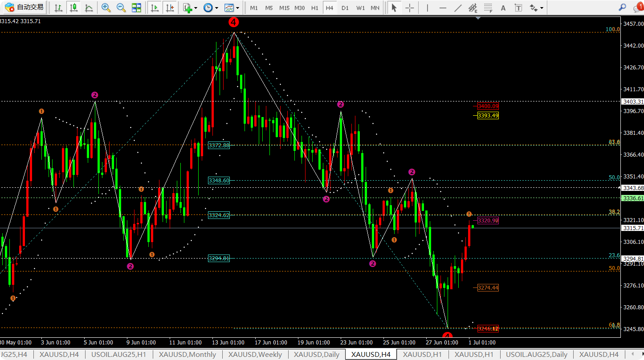The height and width of the screenshot is (360, 644).
Task: Switch timeframe to MN
Action: click(x=375, y=8)
